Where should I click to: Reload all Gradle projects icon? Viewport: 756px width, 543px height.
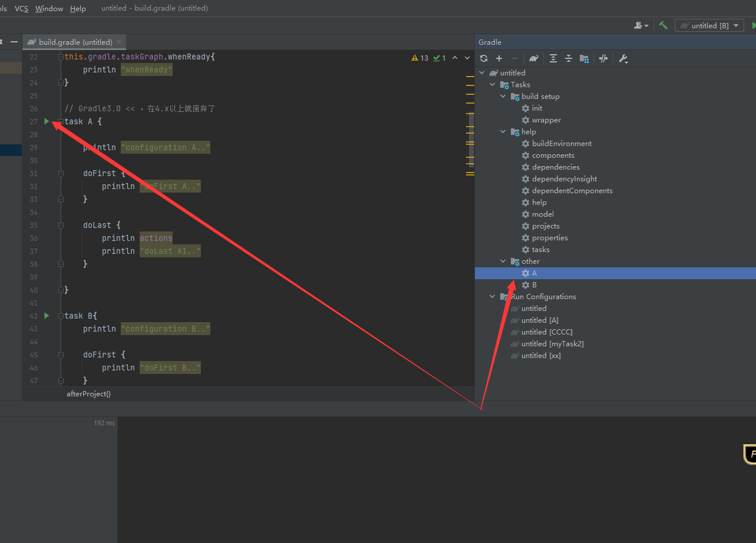[x=484, y=58]
